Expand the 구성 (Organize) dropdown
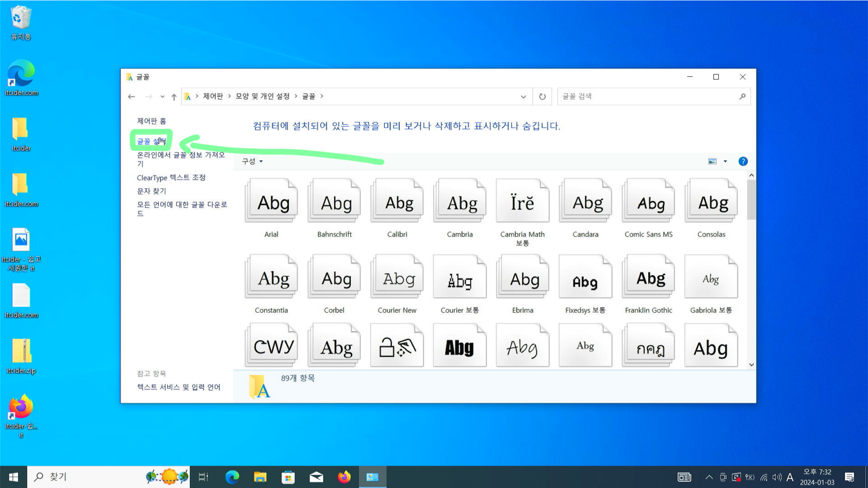Image resolution: width=868 pixels, height=488 pixels. (250, 161)
